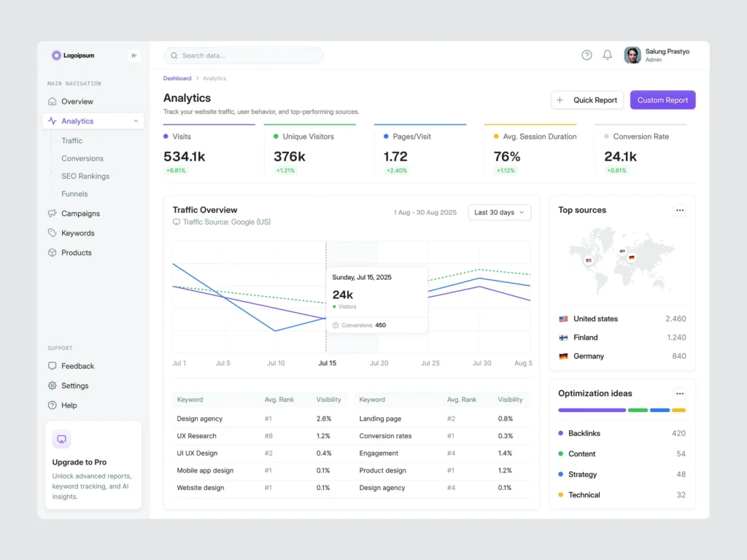Open Optimization ideas three-dot menu
747x560 pixels.
click(x=679, y=393)
